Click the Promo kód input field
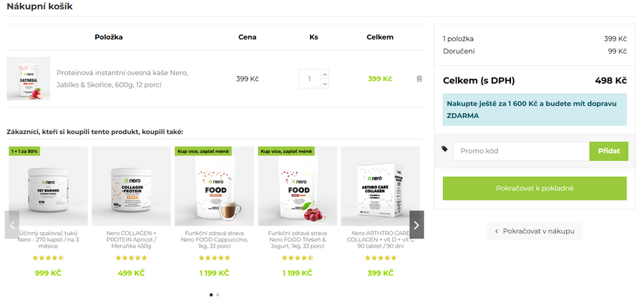The width and height of the screenshot is (644, 305). pyautogui.click(x=521, y=151)
